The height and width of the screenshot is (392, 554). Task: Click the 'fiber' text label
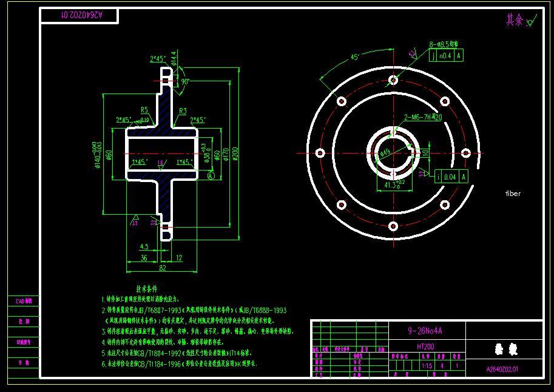point(513,194)
